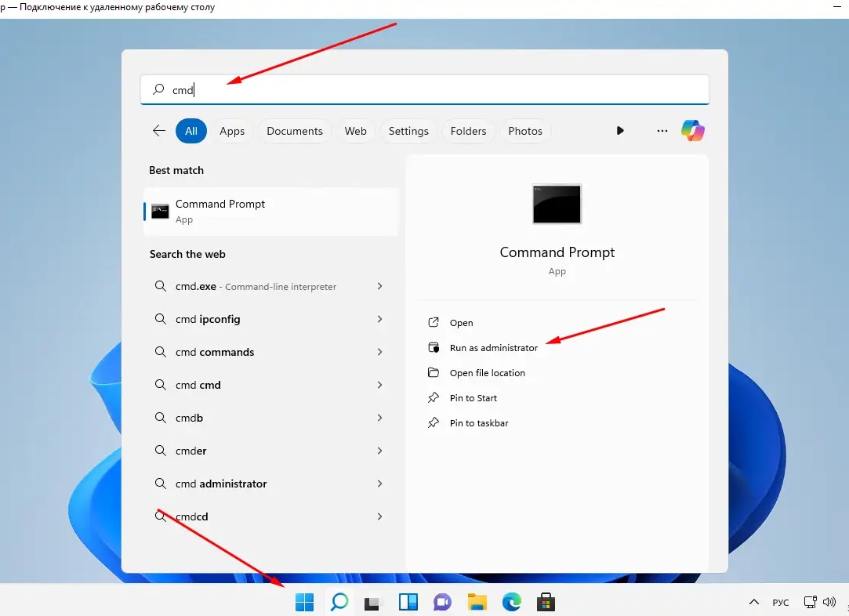Click the Command Prompt icon in results list

click(x=160, y=211)
